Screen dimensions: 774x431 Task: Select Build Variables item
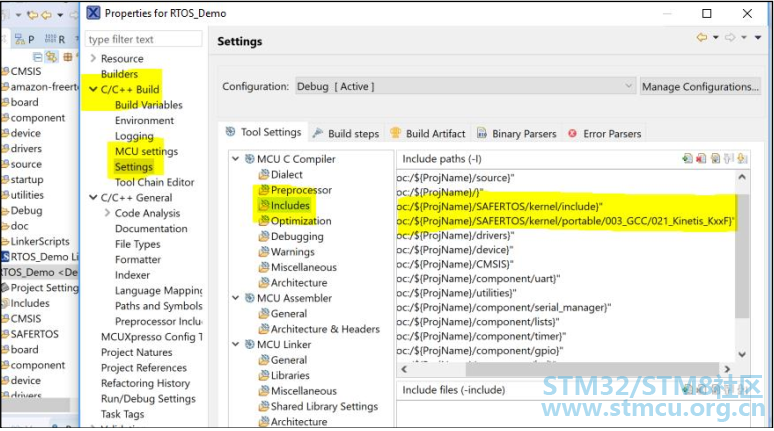(x=149, y=105)
